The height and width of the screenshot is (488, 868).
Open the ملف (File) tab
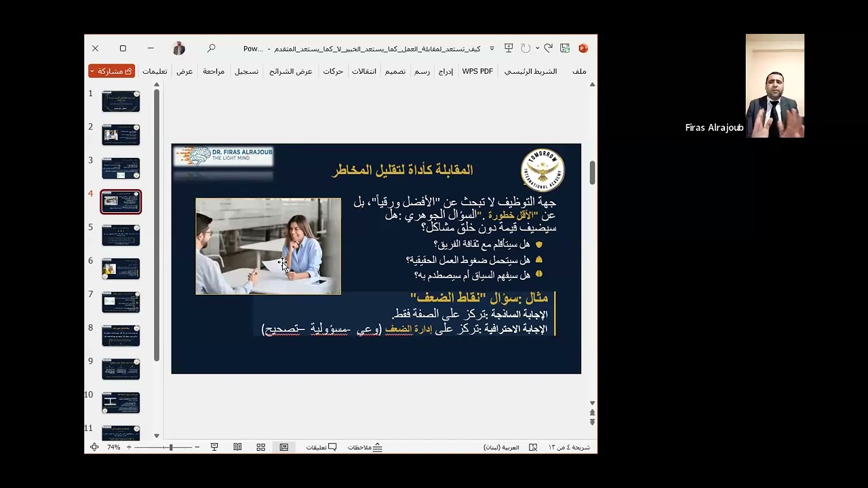(579, 71)
